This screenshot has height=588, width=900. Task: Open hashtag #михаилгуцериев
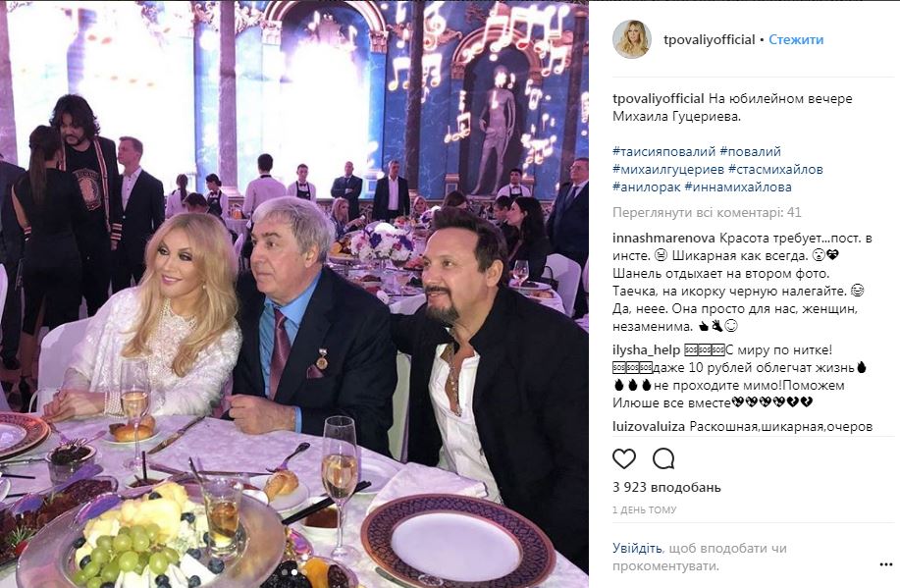[x=668, y=170]
